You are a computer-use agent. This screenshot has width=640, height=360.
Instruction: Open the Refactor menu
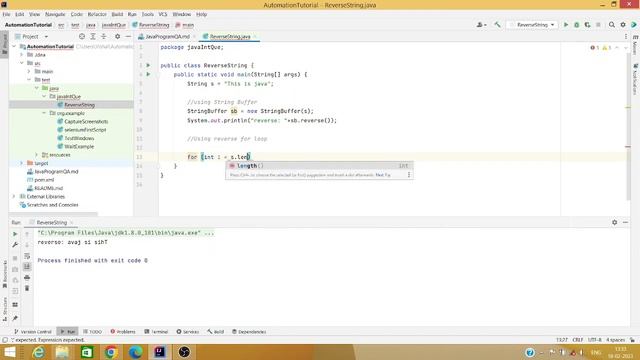97,14
